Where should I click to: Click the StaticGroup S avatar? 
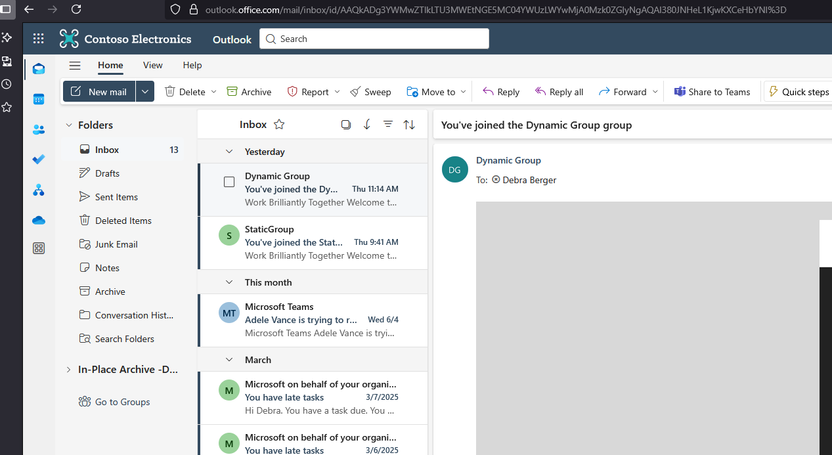(229, 235)
